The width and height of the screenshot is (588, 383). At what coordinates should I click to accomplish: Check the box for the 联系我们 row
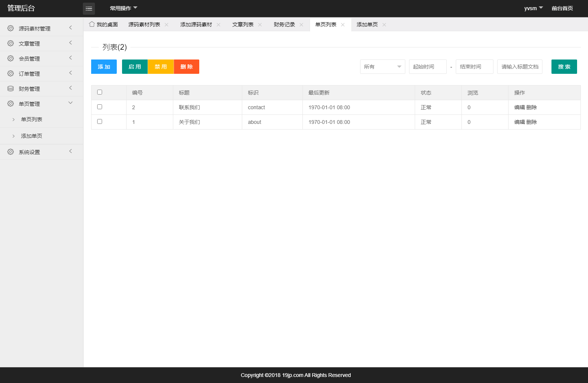(x=100, y=107)
